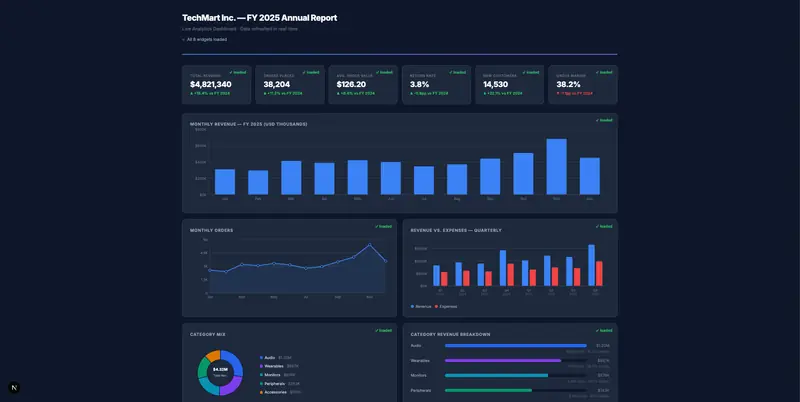Click the green trend text under $4,821,340
The width and height of the screenshot is (800, 402).
tap(210, 94)
